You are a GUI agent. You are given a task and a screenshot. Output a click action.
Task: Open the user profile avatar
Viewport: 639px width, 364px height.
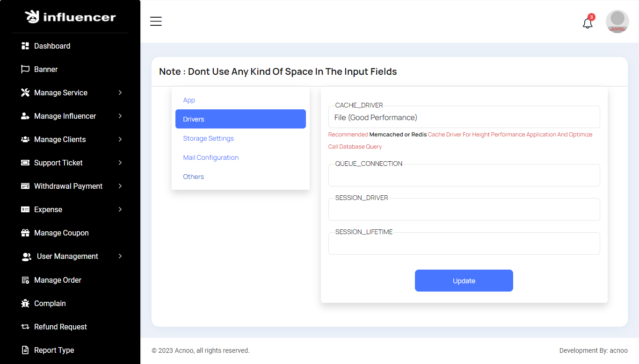coord(617,21)
